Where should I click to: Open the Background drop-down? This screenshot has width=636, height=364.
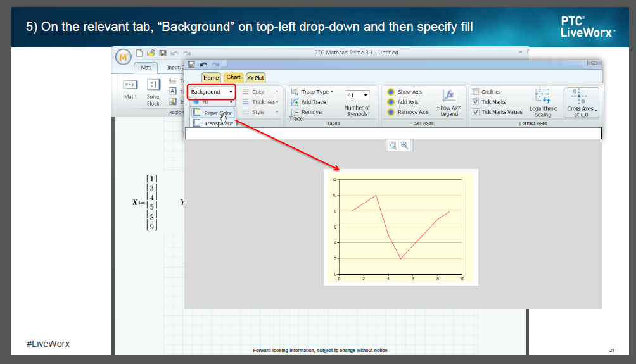(212, 92)
